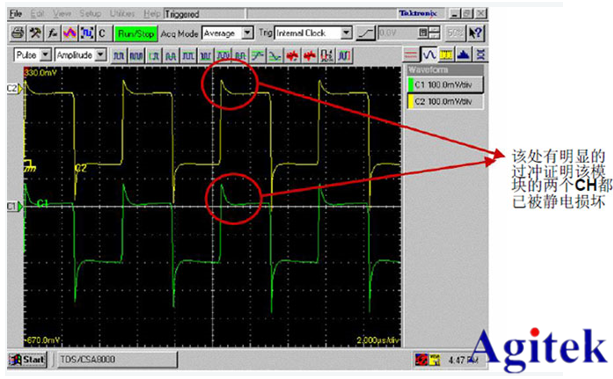Open the Pulse measurement type dropdown
Screen dimensions: 613x379
click(33, 55)
